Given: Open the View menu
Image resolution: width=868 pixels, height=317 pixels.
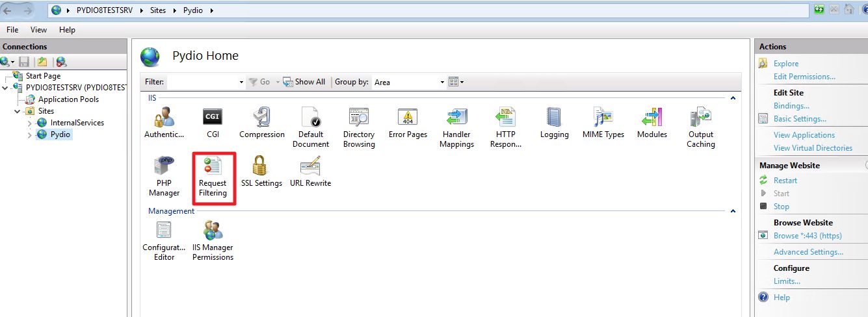Looking at the screenshot, I should (x=38, y=30).
